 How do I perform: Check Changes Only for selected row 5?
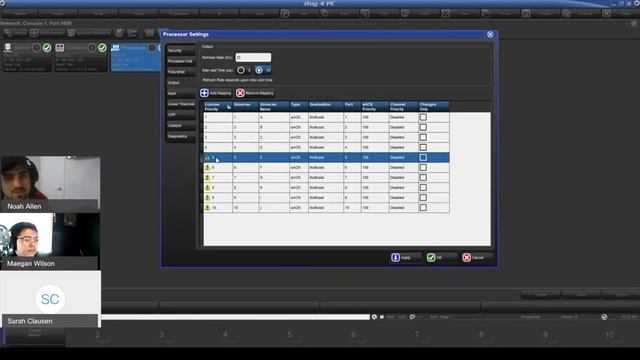click(423, 158)
